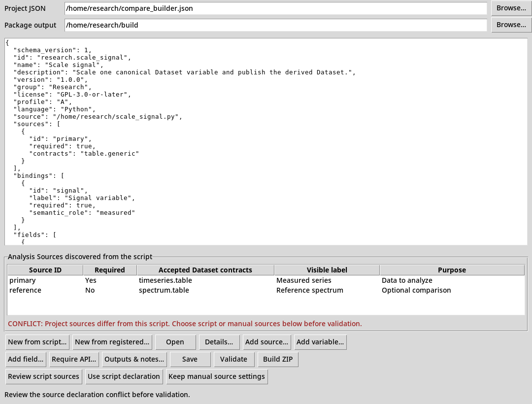Click the Visible label column header
The height and width of the screenshot is (404, 532).
327,270
